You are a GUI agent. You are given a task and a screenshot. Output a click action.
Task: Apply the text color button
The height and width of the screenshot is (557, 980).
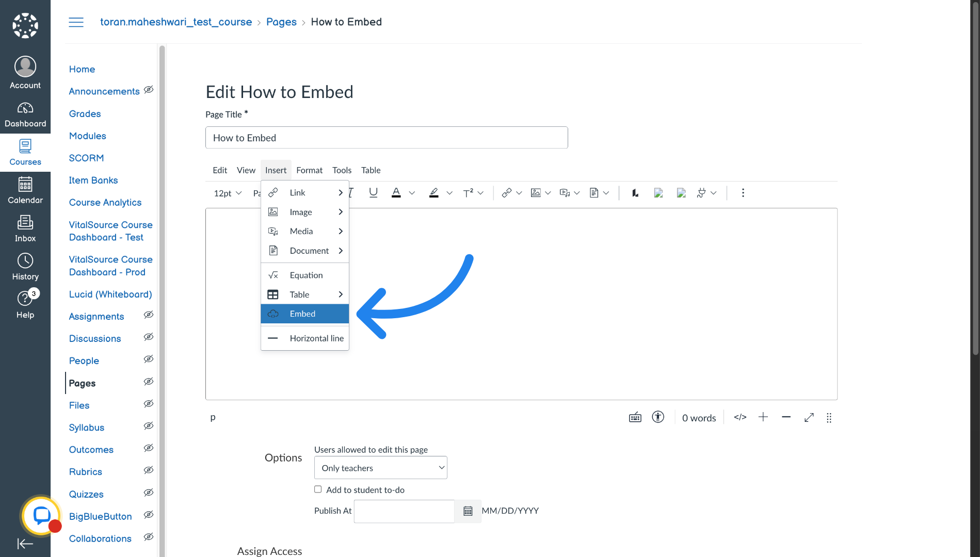click(x=396, y=193)
